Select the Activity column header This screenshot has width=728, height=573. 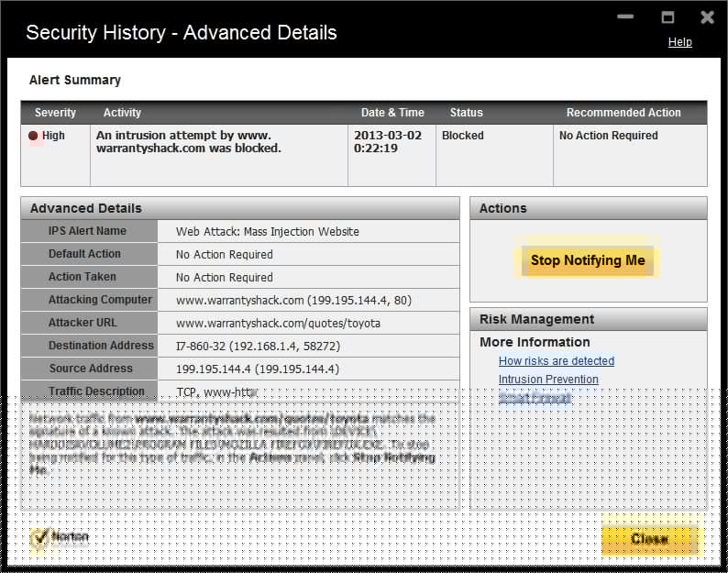pos(122,113)
